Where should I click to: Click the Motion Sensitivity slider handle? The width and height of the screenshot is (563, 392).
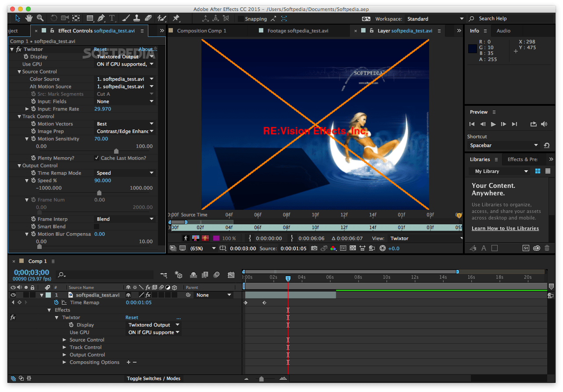tap(116, 151)
